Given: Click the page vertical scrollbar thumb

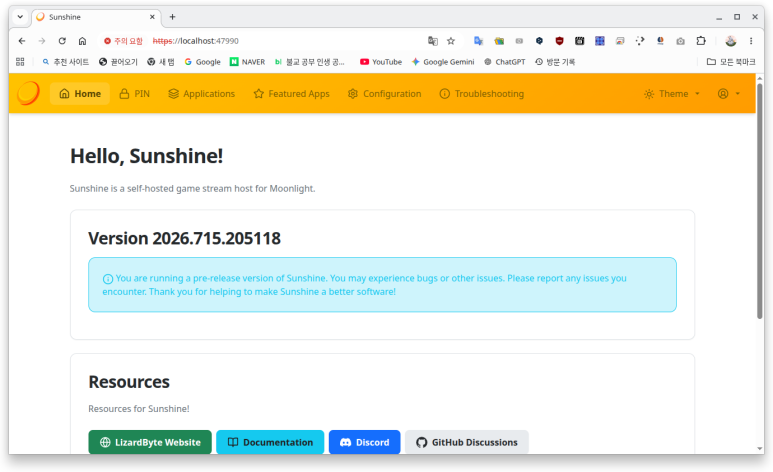Looking at the screenshot, I should (x=760, y=201).
